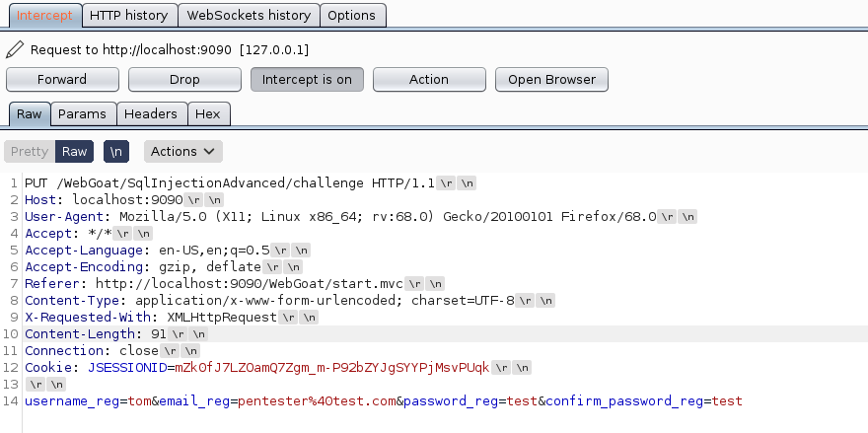Image resolution: width=868 pixels, height=433 pixels.
Task: Select the Intercept tab
Action: pyautogui.click(x=44, y=16)
